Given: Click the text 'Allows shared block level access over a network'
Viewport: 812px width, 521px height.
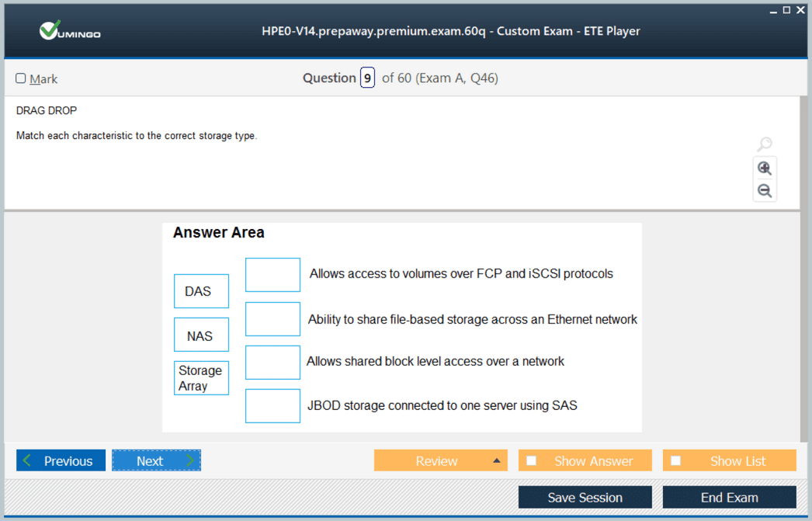Looking at the screenshot, I should 435,362.
